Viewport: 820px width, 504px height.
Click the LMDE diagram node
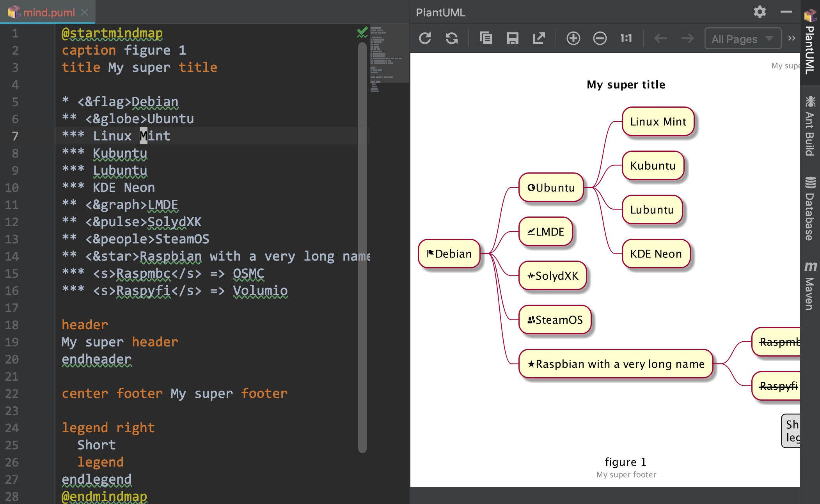click(x=546, y=232)
